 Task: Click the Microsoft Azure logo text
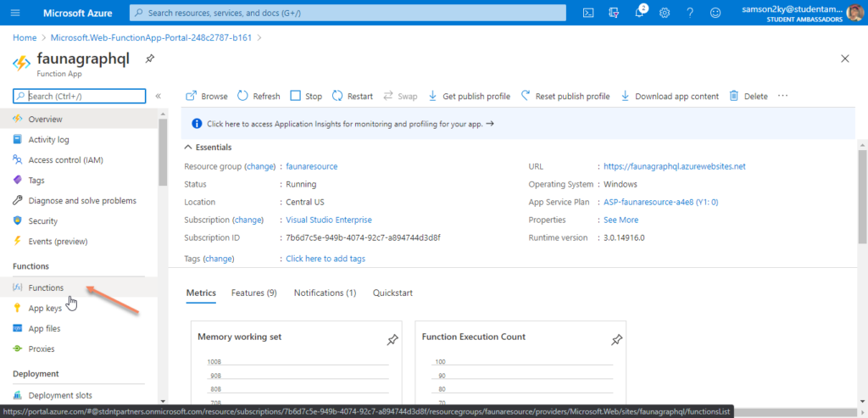pyautogui.click(x=77, y=13)
